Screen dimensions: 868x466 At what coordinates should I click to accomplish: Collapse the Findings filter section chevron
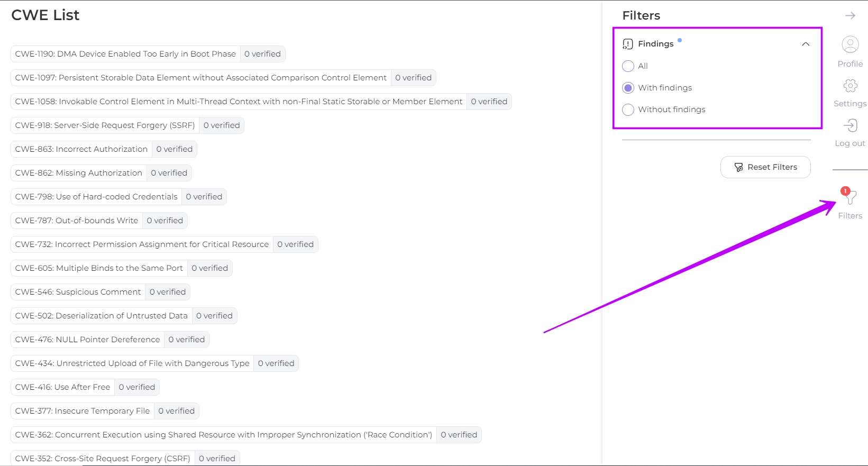[x=806, y=44]
